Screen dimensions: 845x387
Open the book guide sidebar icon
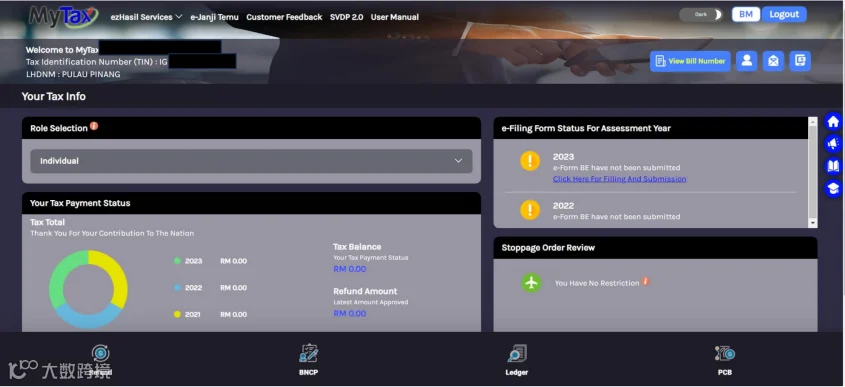833,166
